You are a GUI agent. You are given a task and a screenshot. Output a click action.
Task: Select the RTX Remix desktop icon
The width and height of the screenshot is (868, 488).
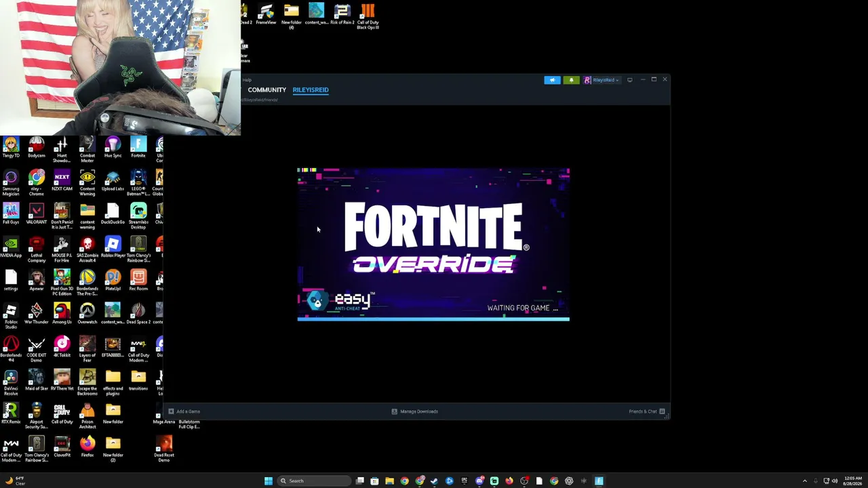[11, 413]
